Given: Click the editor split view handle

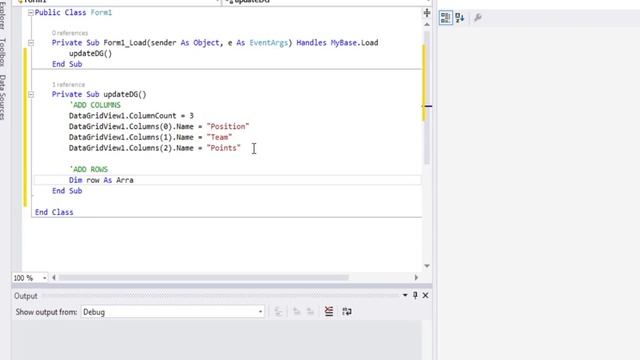Looking at the screenshot, I should (x=427, y=13).
